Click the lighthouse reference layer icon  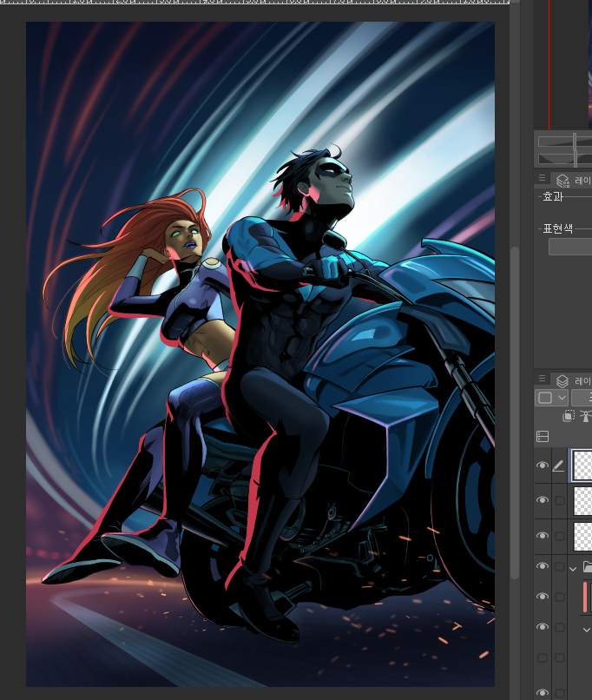(585, 416)
